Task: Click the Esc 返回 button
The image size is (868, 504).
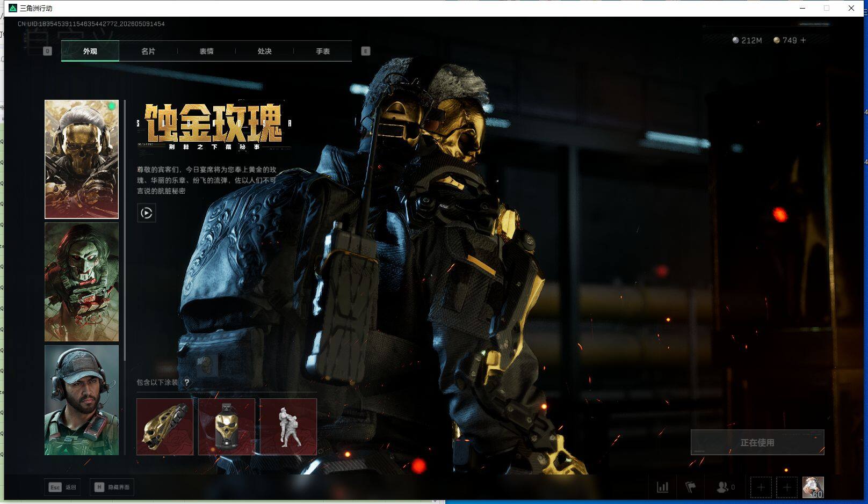Action: [63, 487]
